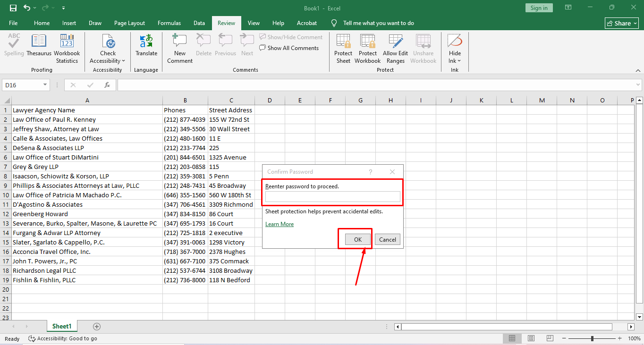Expand the Name Box dropdown arrow
The image size is (644, 345).
point(45,85)
